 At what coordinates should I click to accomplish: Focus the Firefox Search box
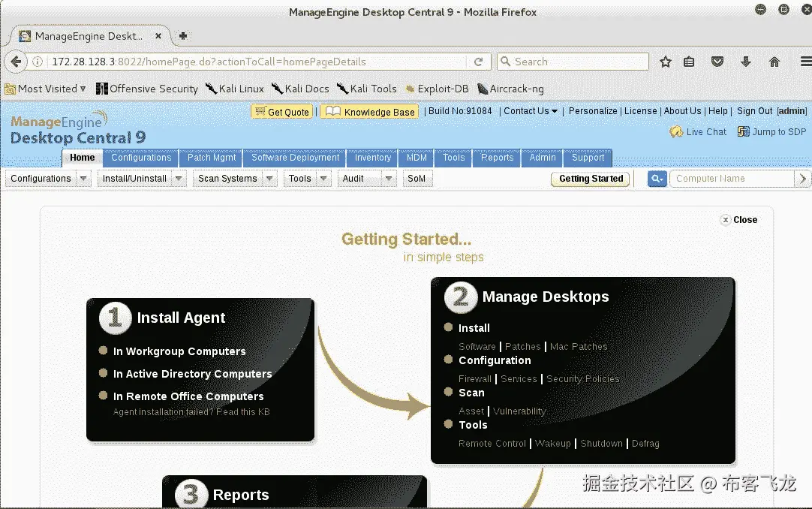pyautogui.click(x=573, y=62)
